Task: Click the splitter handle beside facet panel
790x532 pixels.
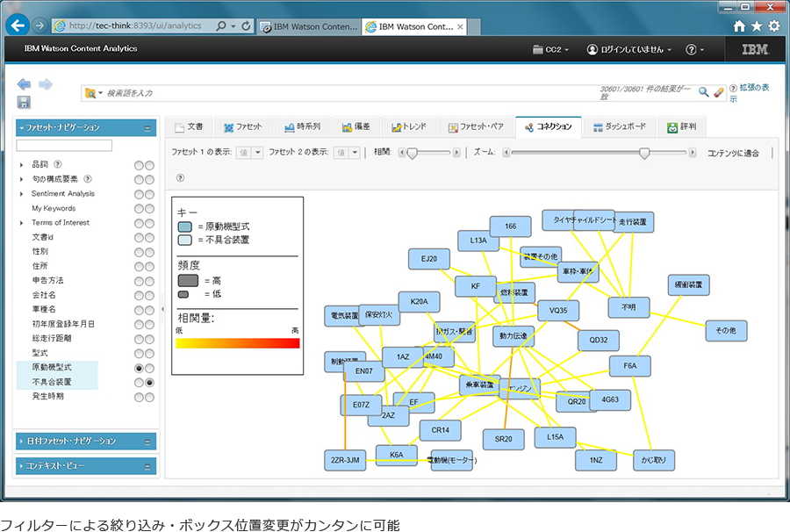Action: 162,309
